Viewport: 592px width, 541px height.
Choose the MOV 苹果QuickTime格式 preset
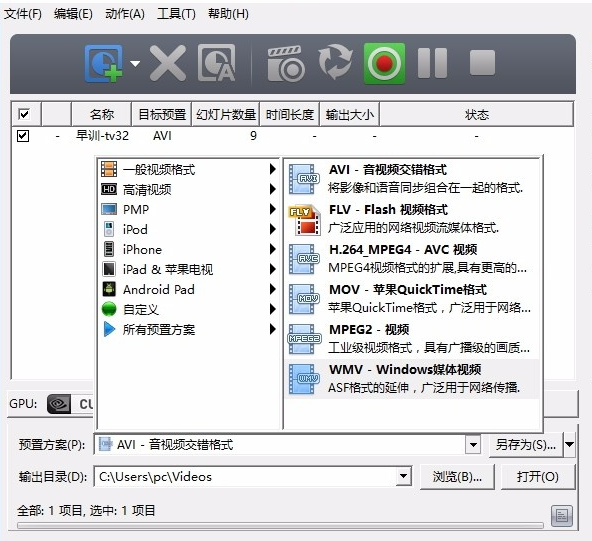[412, 299]
